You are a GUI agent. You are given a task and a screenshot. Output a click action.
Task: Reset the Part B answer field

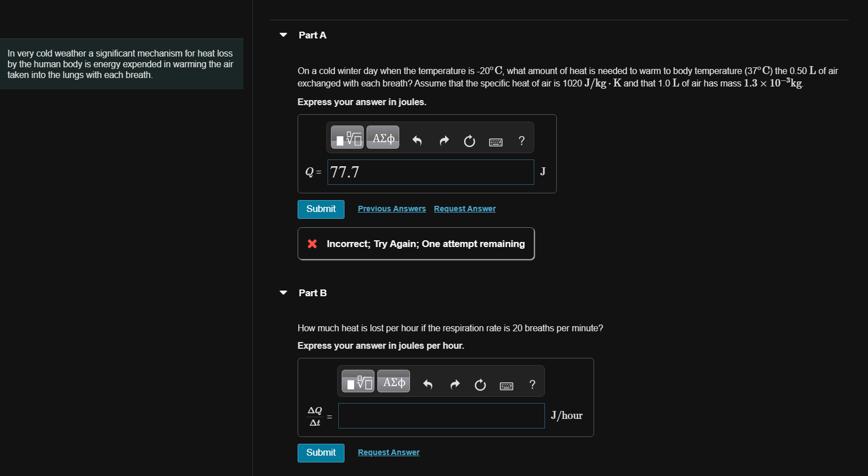480,385
